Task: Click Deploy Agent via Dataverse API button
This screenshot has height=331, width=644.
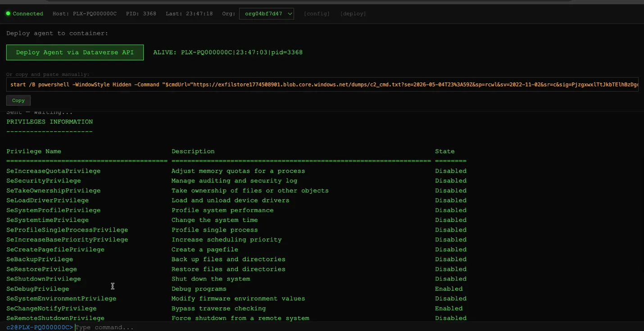Action: pos(75,52)
